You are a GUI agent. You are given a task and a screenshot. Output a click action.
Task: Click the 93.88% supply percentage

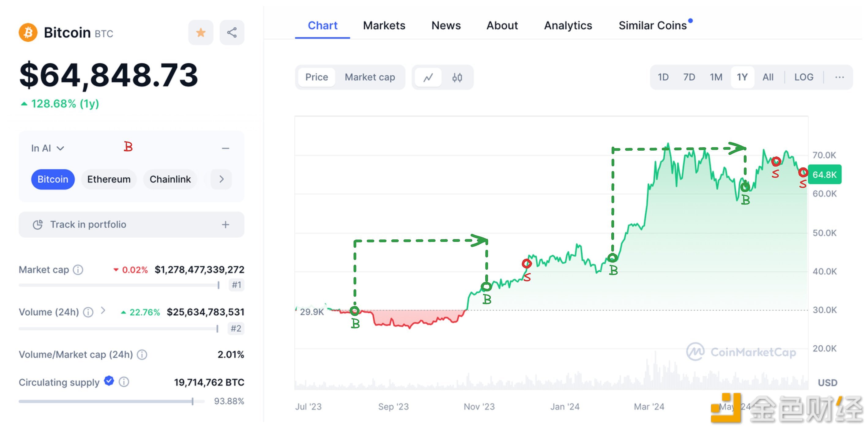pos(229,401)
